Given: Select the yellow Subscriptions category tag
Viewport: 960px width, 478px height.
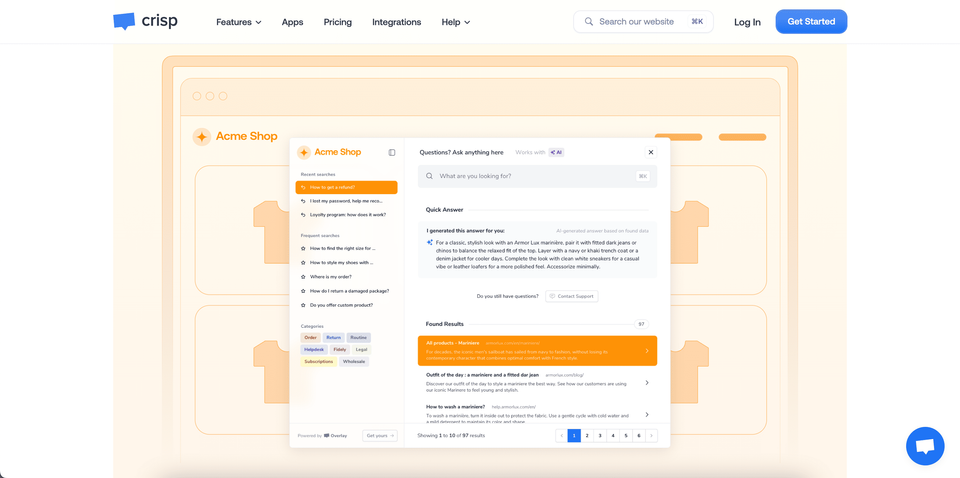Looking at the screenshot, I should tap(319, 361).
